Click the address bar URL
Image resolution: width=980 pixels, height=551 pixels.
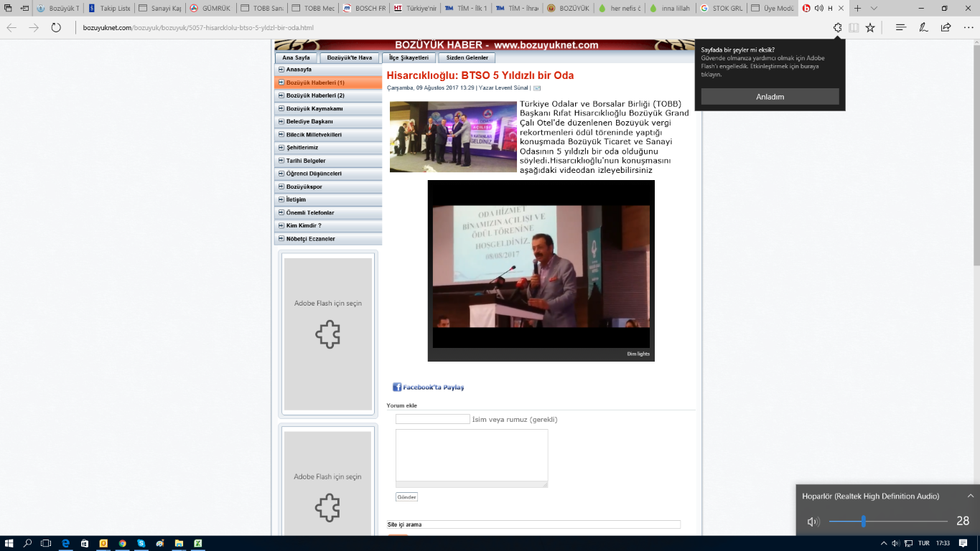[199, 28]
